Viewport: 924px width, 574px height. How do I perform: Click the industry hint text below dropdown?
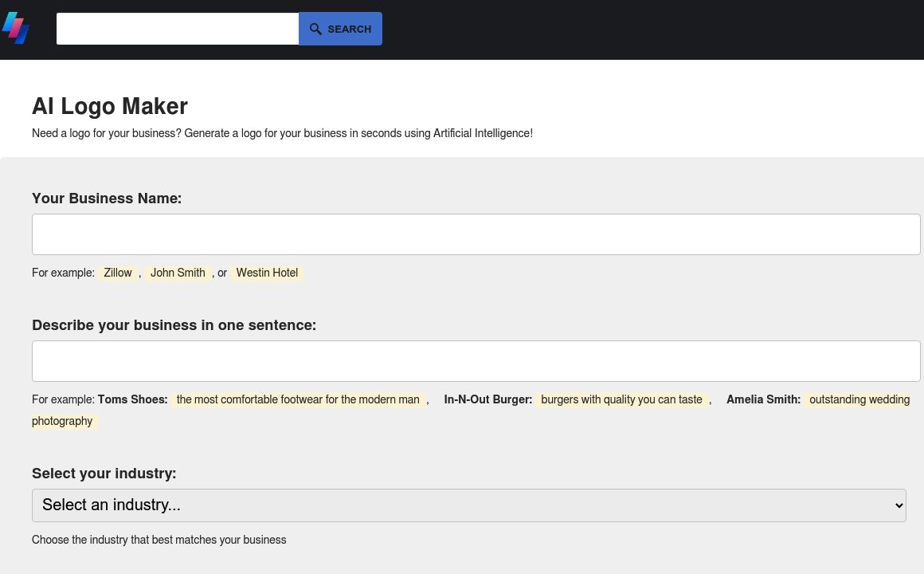pos(159,540)
